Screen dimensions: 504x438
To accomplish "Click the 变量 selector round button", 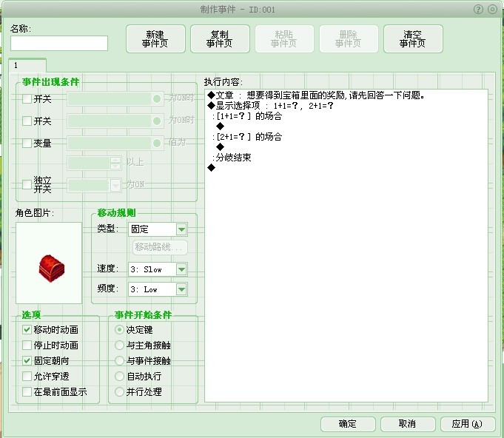I will [x=157, y=143].
